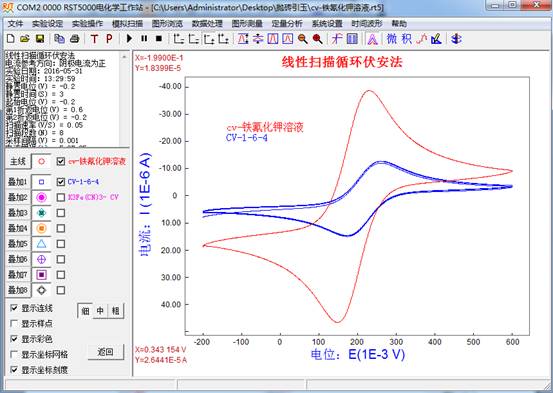Uncheck the 显示彩色 checkbox
This screenshot has width=553, height=393.
[x=14, y=339]
